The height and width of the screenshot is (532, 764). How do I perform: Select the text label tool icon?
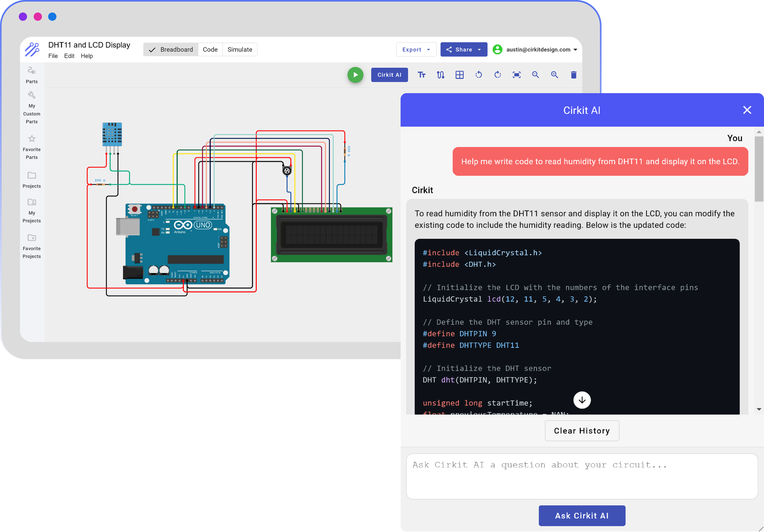click(x=422, y=75)
